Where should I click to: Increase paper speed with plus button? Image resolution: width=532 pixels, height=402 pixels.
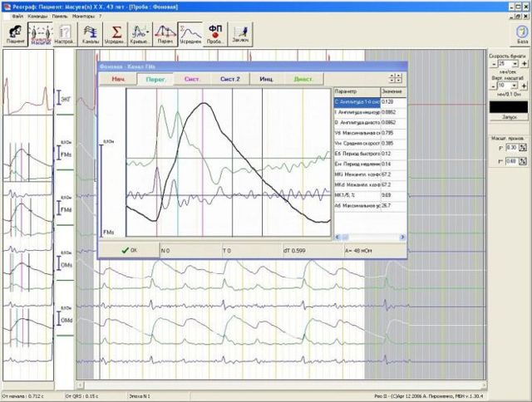525,63
